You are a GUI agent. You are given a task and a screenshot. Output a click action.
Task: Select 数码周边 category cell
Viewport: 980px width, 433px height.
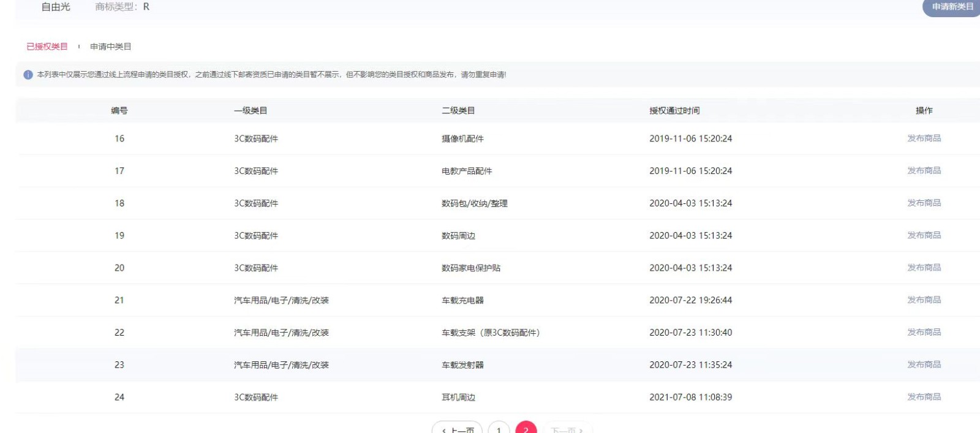tap(458, 236)
